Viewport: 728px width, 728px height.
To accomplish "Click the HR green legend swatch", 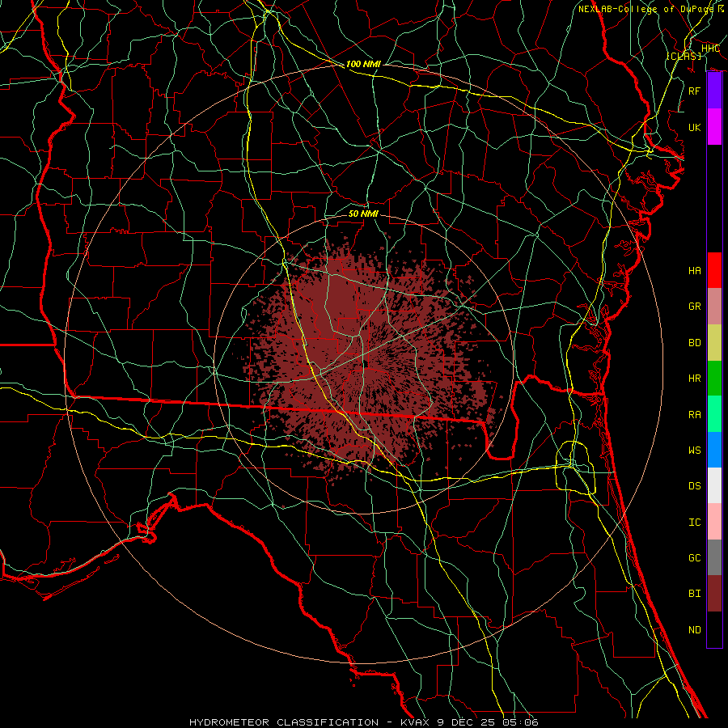I will (x=714, y=378).
